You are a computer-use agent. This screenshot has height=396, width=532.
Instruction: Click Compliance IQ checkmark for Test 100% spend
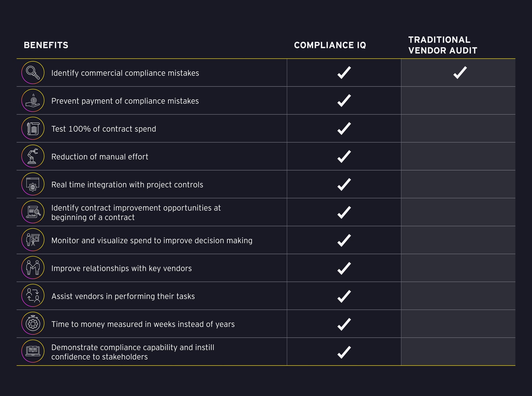click(x=344, y=129)
